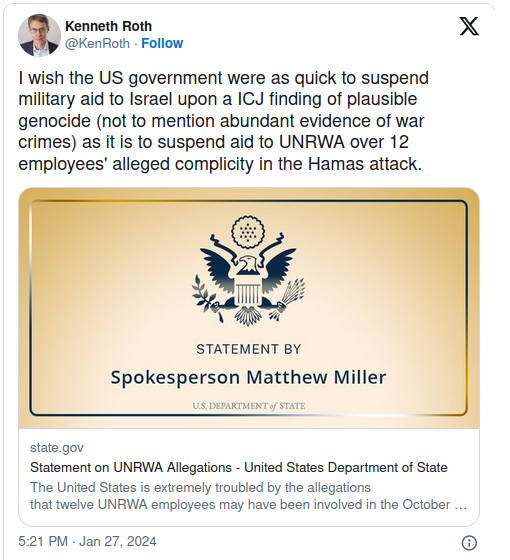Open the Statement on UNRWA Allegations title
This screenshot has width=510, height=560.
[239, 467]
